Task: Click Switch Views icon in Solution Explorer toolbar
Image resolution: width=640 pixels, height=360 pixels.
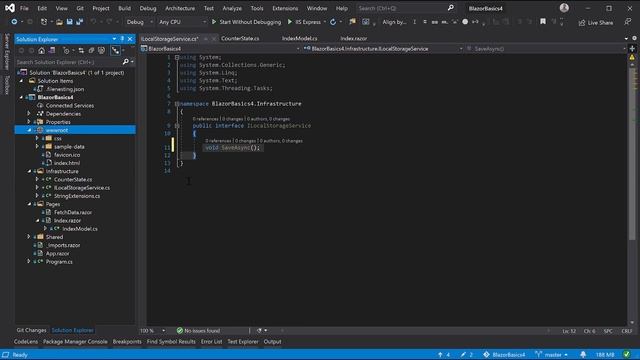Action: pos(52,51)
